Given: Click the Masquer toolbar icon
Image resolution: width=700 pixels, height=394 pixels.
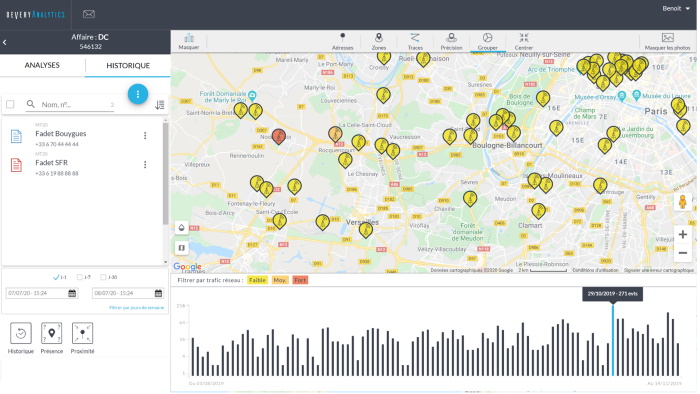Looking at the screenshot, I should click(189, 38).
